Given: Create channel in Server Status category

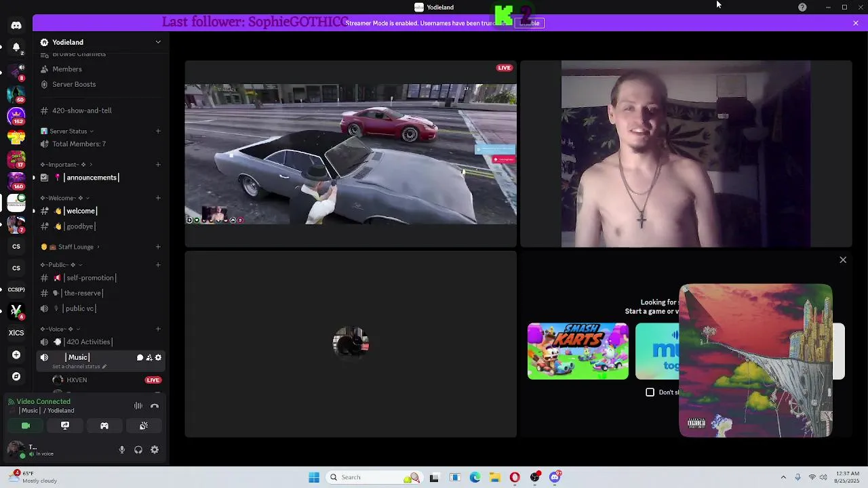Looking at the screenshot, I should click(158, 131).
